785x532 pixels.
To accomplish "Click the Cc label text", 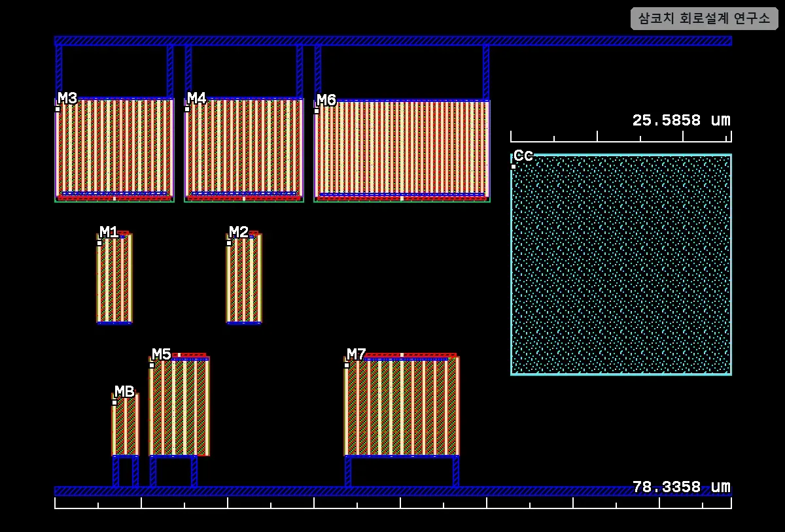I will (523, 156).
